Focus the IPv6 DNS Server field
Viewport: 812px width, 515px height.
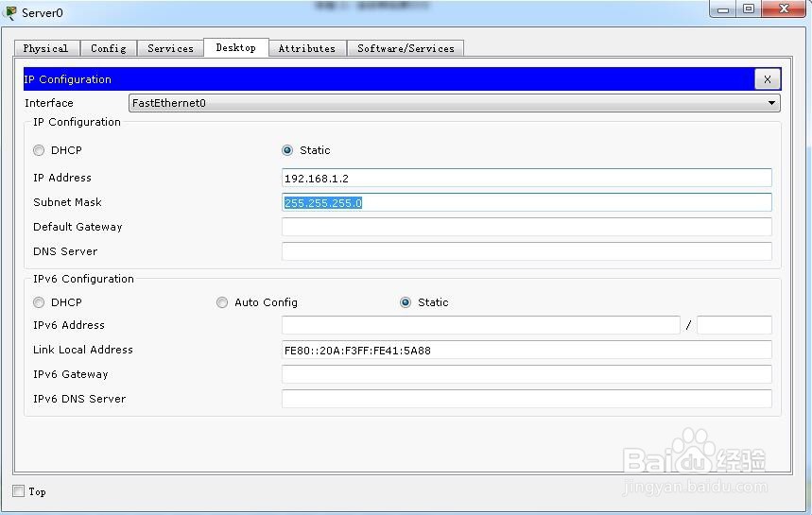527,399
